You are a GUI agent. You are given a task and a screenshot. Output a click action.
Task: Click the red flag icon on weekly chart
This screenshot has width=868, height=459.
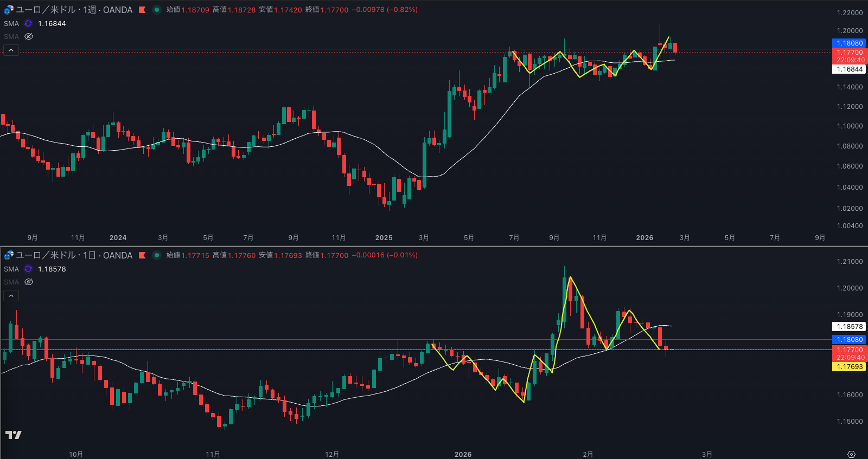coord(142,10)
